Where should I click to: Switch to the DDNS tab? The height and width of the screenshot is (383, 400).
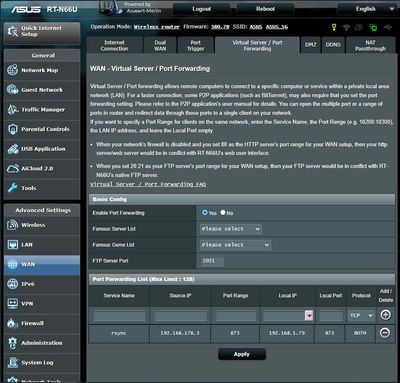pyautogui.click(x=333, y=45)
